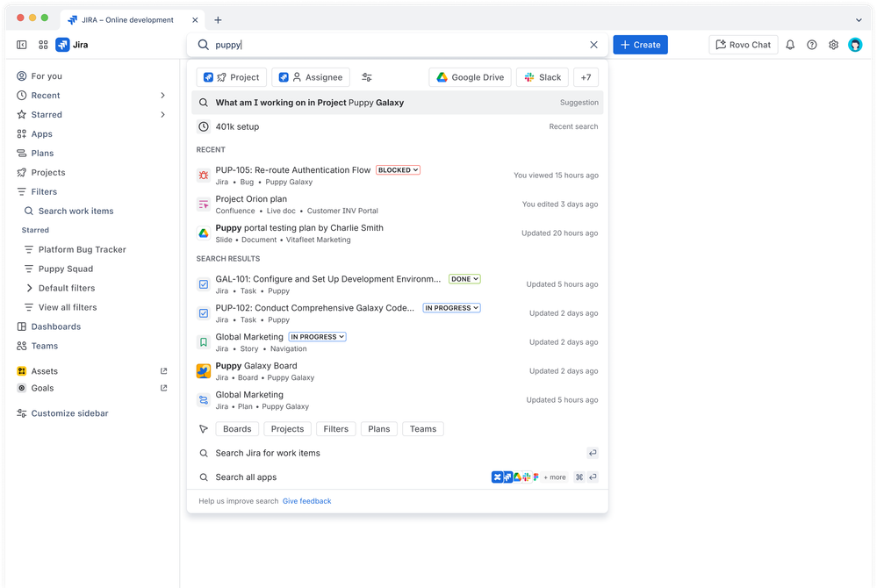Choose Search Jira for work items

(397, 454)
